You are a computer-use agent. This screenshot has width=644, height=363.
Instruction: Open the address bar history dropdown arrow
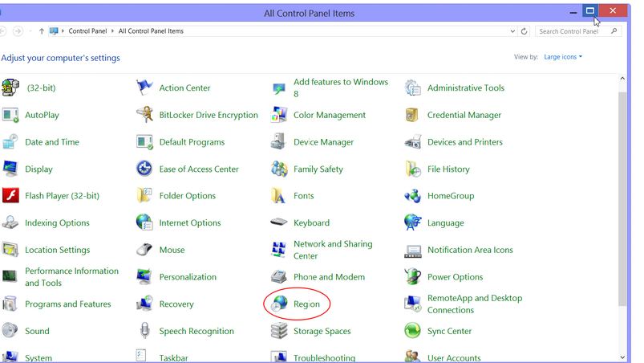click(x=512, y=31)
